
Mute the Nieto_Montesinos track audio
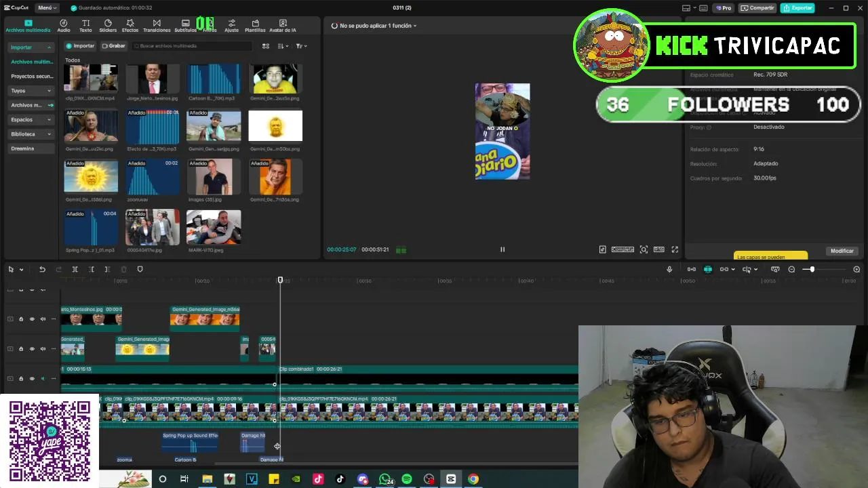(43, 319)
